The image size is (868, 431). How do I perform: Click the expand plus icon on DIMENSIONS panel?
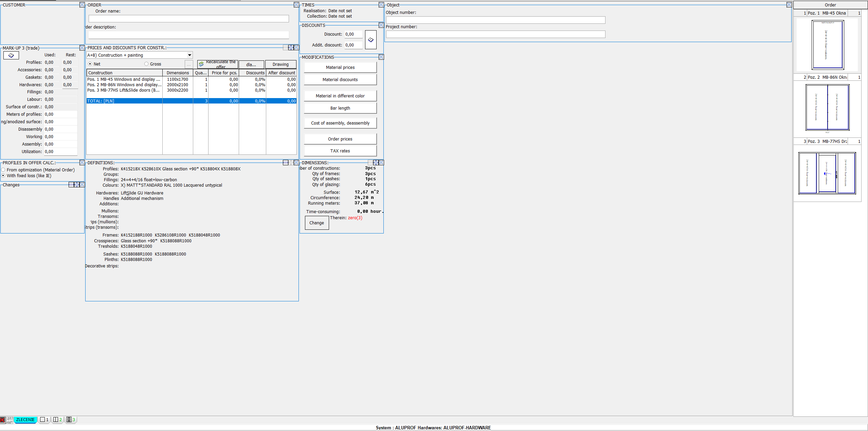(376, 163)
